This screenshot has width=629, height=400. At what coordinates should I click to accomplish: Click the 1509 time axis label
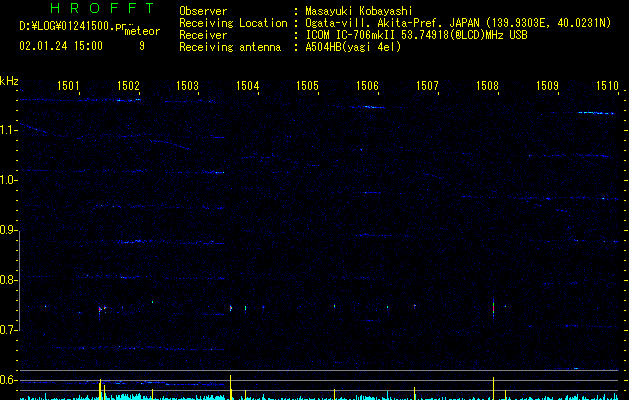[547, 86]
